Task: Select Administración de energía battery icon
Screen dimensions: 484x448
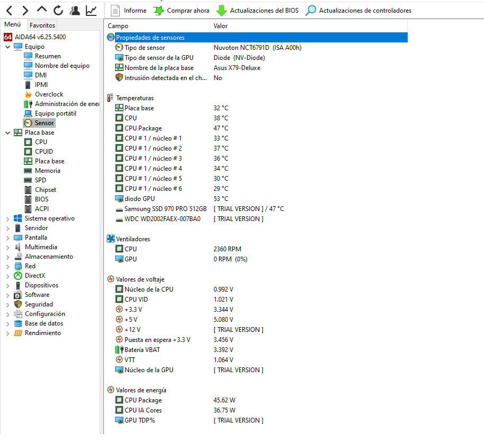Action: tap(28, 104)
